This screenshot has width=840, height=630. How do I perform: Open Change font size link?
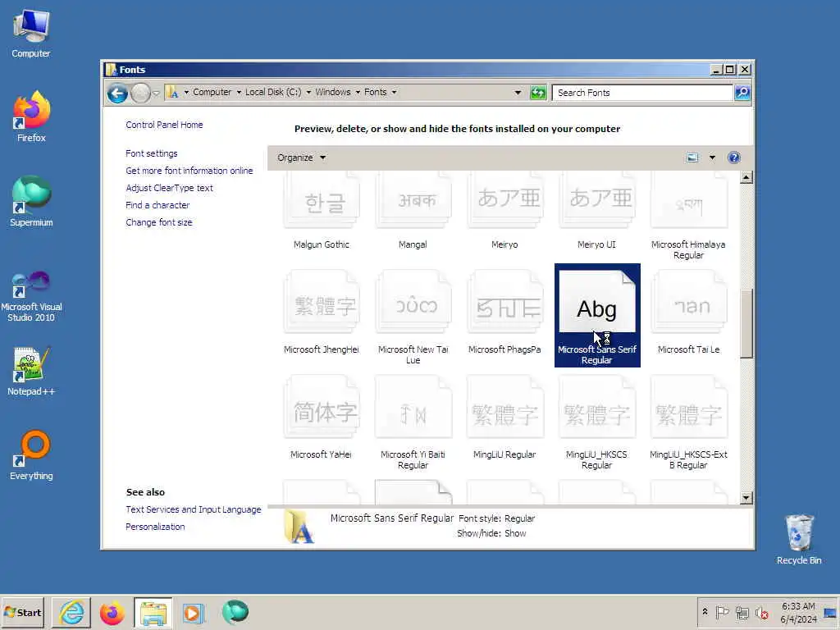158,221
